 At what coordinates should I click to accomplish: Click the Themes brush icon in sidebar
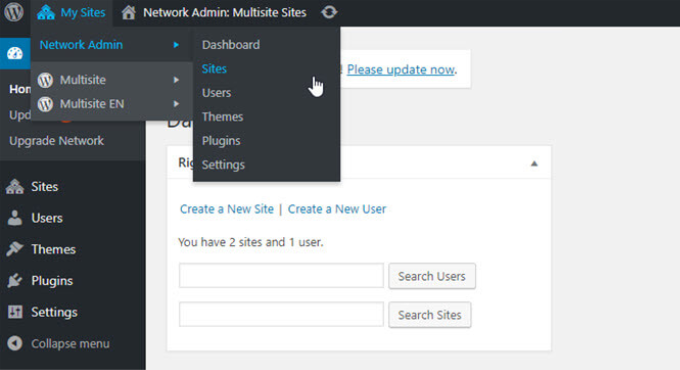(x=15, y=249)
